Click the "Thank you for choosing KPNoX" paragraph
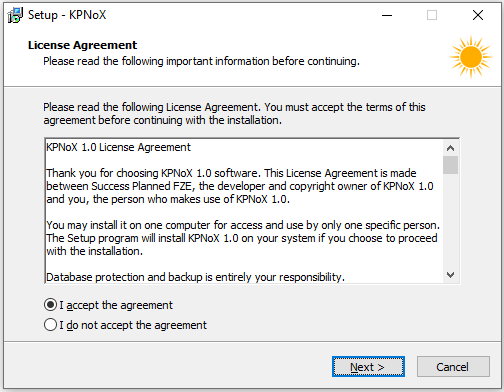This screenshot has height=392, width=504. 240,186
